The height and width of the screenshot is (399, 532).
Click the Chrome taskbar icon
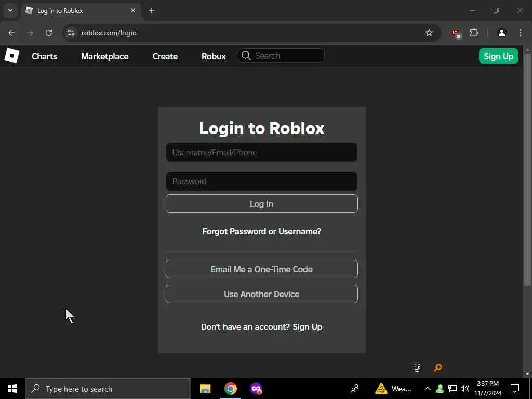coord(230,389)
